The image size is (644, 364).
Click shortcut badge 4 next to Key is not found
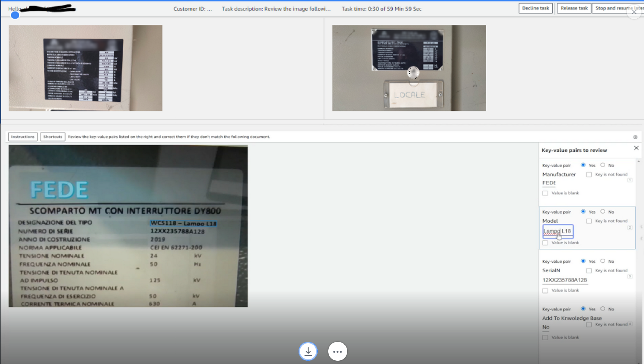point(630,324)
